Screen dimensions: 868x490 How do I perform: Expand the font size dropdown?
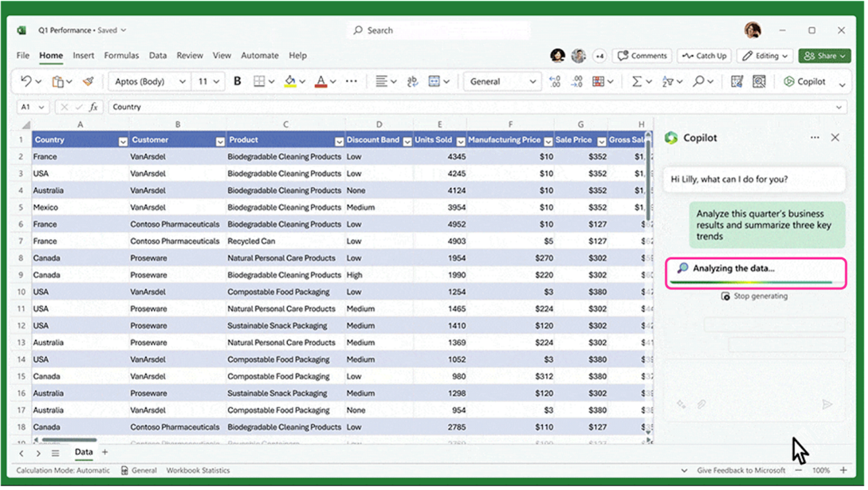click(217, 81)
